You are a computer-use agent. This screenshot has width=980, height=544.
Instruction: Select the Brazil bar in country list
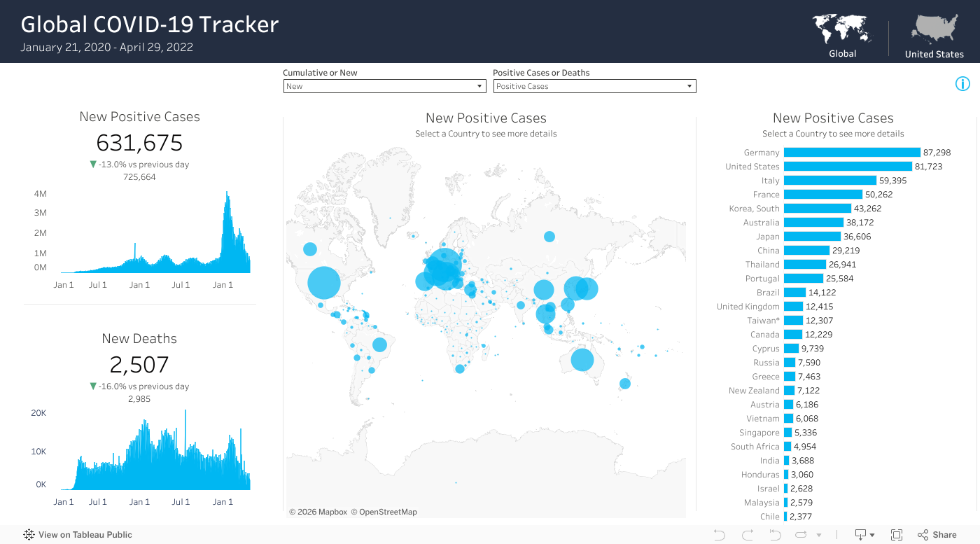pos(794,293)
